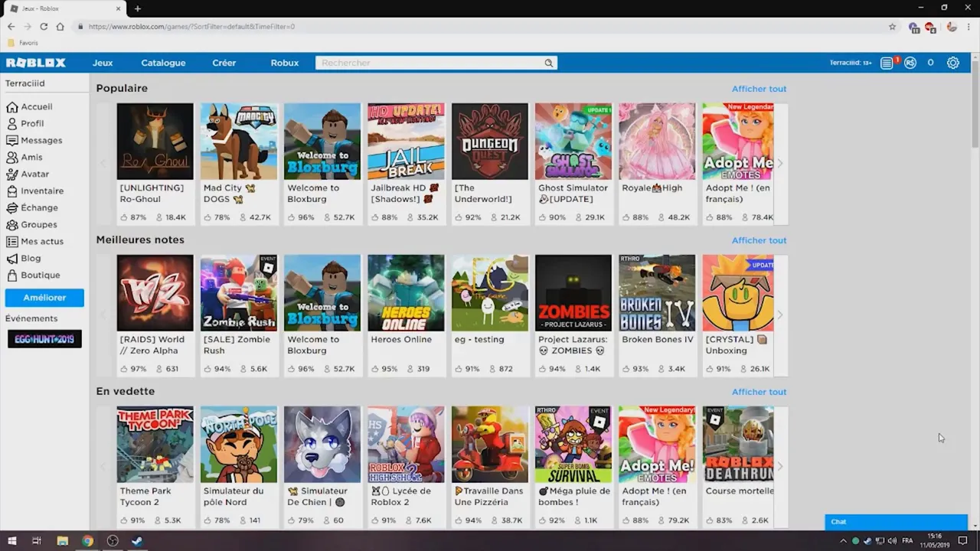The image size is (980, 551).
Task: Go back in browser history
Action: 11,26
